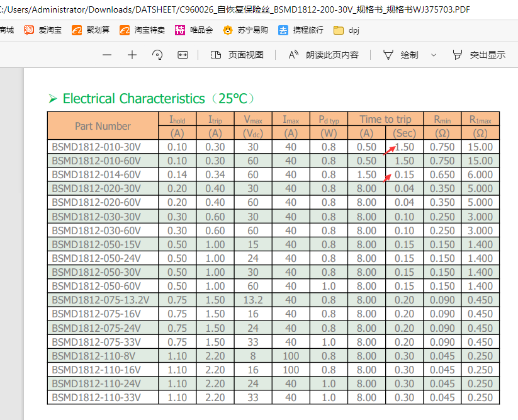This screenshot has width=518, height=420.
Task: Click part number BSMD1812-050-15V
Action: point(96,244)
